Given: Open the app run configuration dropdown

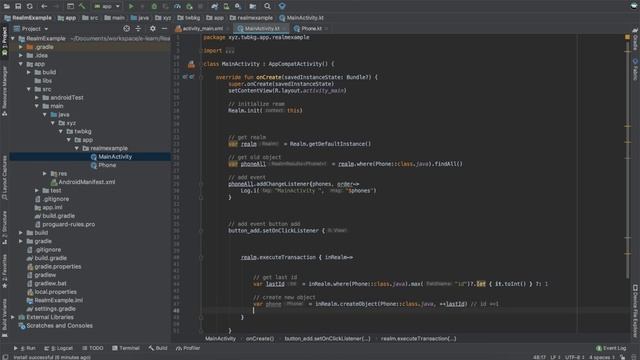Looking at the screenshot, I should (107, 6).
